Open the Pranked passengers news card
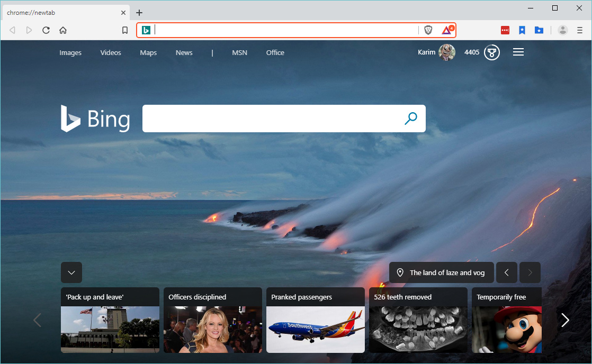Image resolution: width=592 pixels, height=364 pixels. tap(315, 320)
